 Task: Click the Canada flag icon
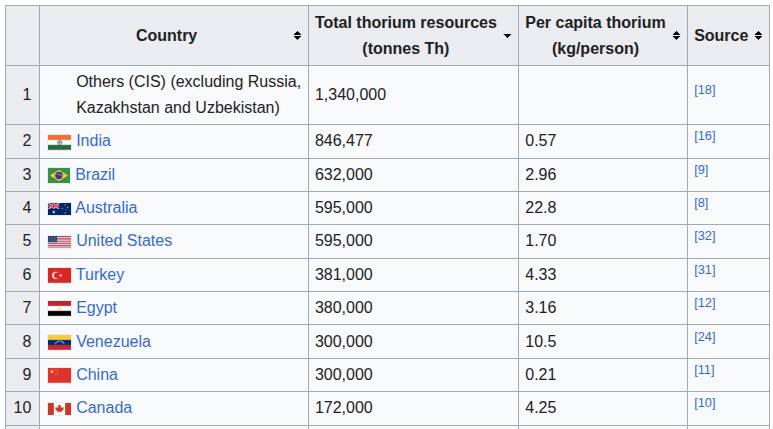(59, 409)
